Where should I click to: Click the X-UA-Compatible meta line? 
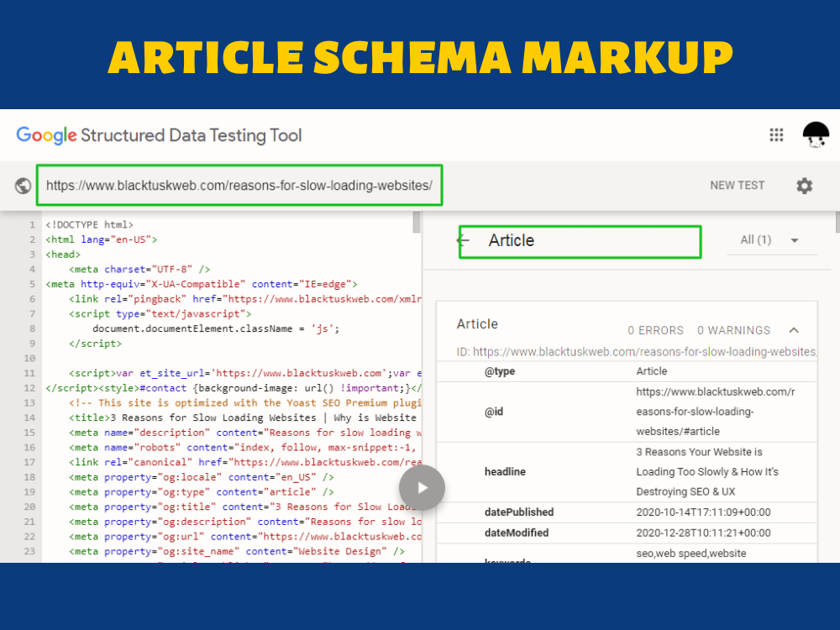pos(202,284)
